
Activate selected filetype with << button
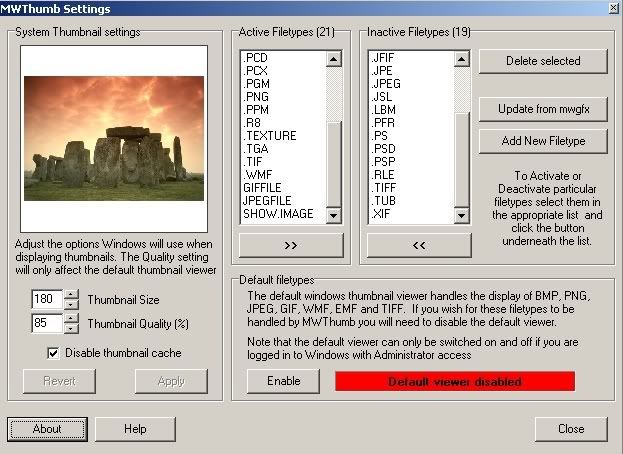coord(419,245)
